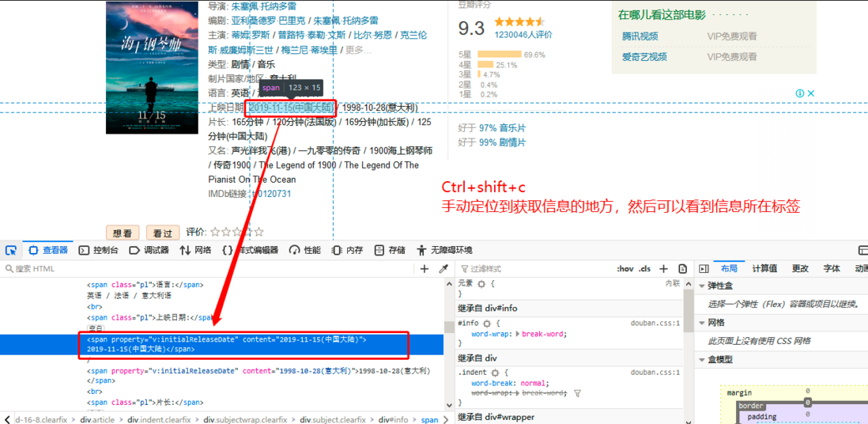868x424 pixels.
Task: Open 爱奇艺视频 viewing link
Action: pyautogui.click(x=644, y=56)
